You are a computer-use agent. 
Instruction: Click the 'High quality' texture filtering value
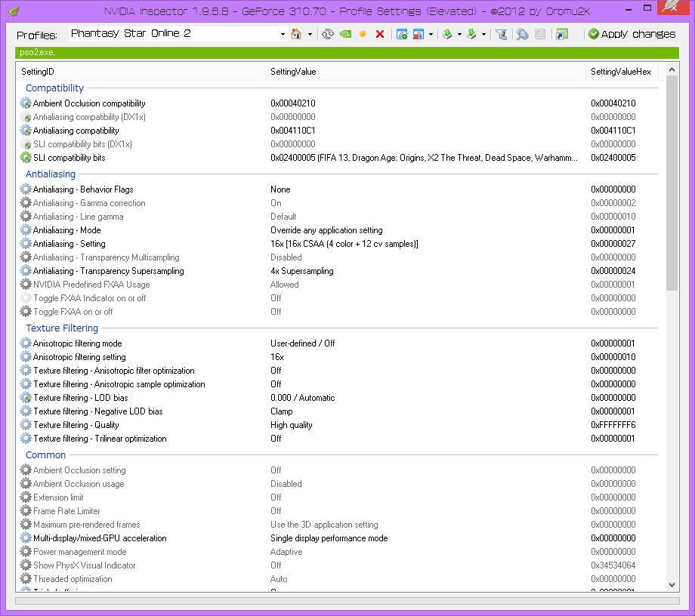[x=291, y=425]
